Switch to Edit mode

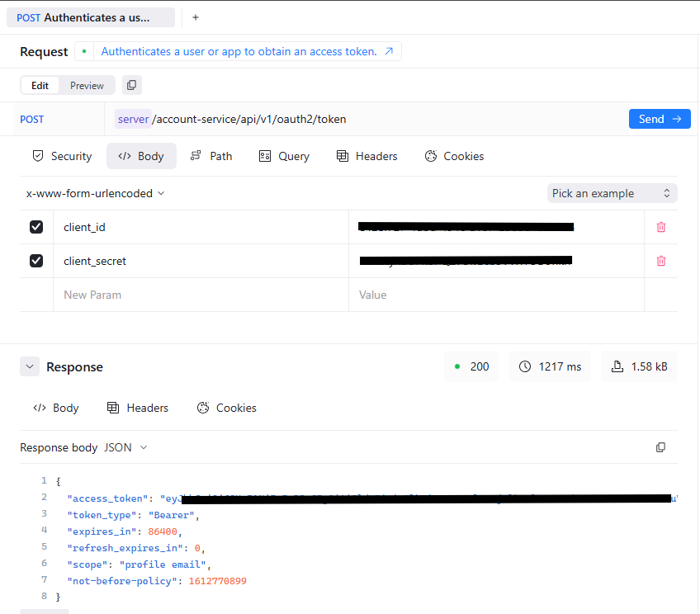[40, 85]
